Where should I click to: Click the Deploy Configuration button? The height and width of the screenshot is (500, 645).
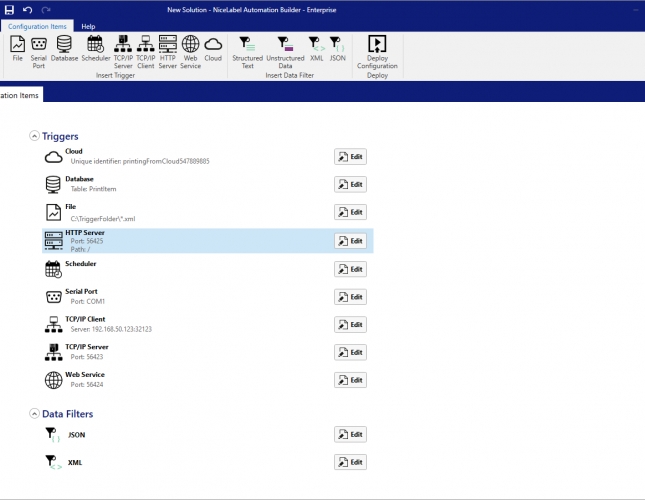click(377, 50)
